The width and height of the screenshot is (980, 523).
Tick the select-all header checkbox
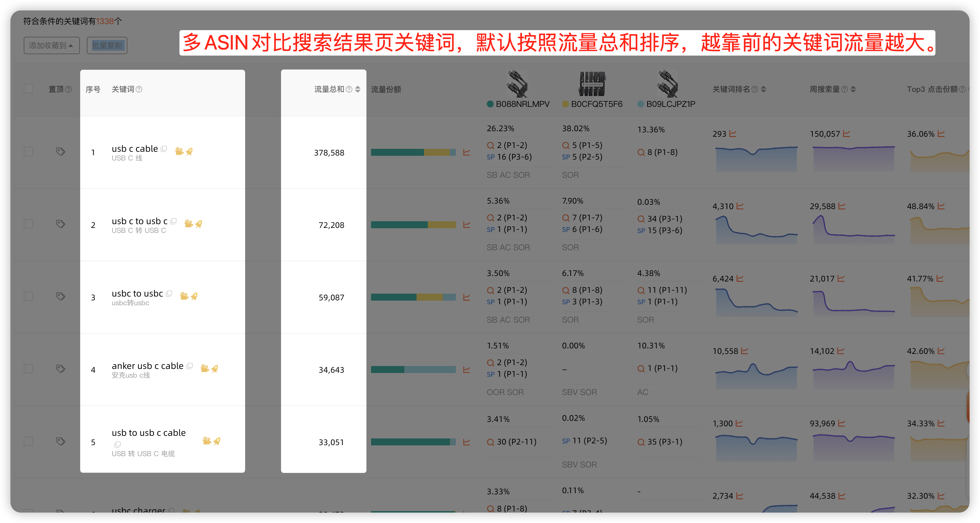(29, 89)
